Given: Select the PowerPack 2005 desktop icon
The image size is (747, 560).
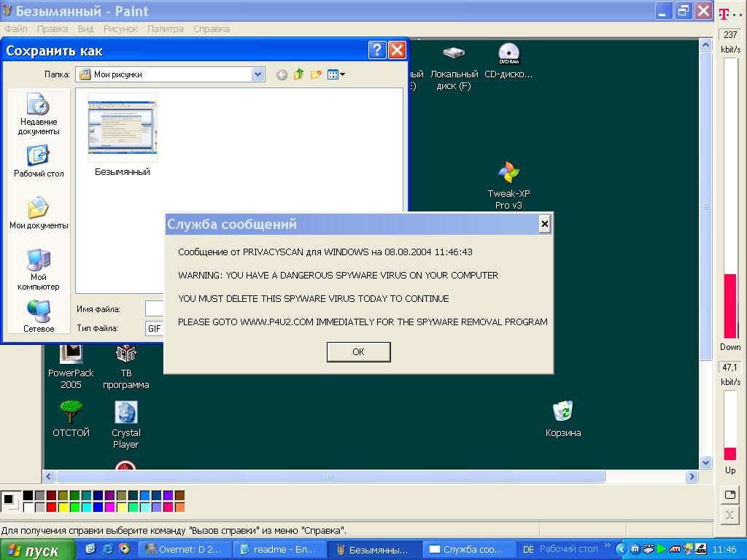Looking at the screenshot, I should (x=71, y=366).
